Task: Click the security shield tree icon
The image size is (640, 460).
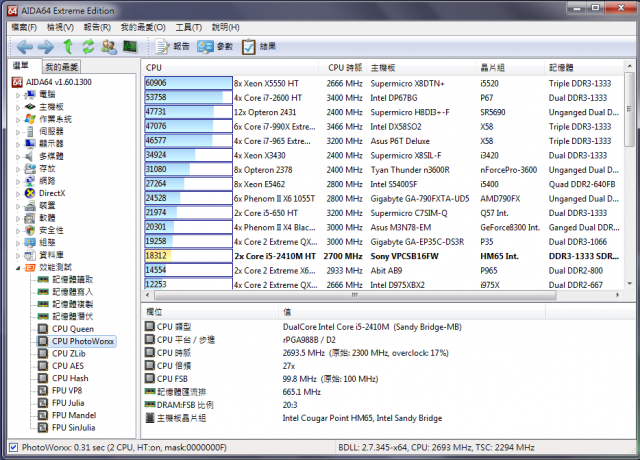Action: point(30,230)
